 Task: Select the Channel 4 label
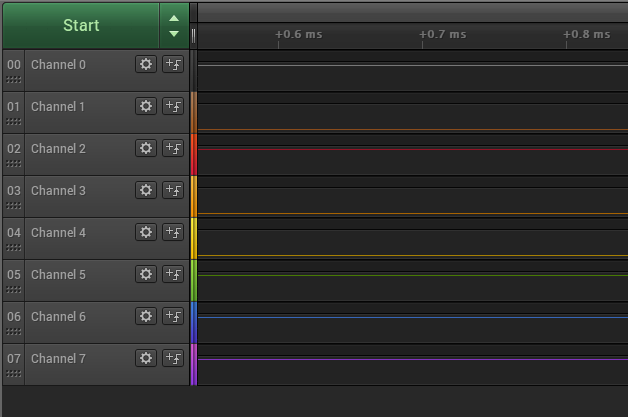click(58, 232)
